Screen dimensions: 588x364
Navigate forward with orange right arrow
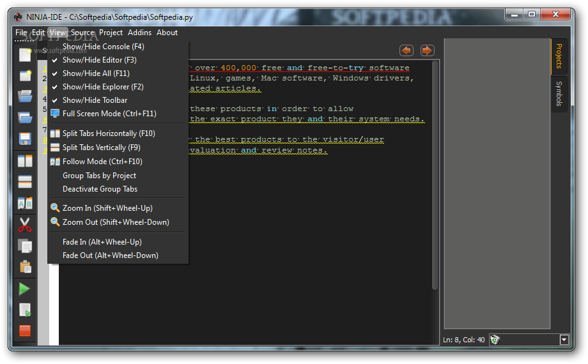427,50
